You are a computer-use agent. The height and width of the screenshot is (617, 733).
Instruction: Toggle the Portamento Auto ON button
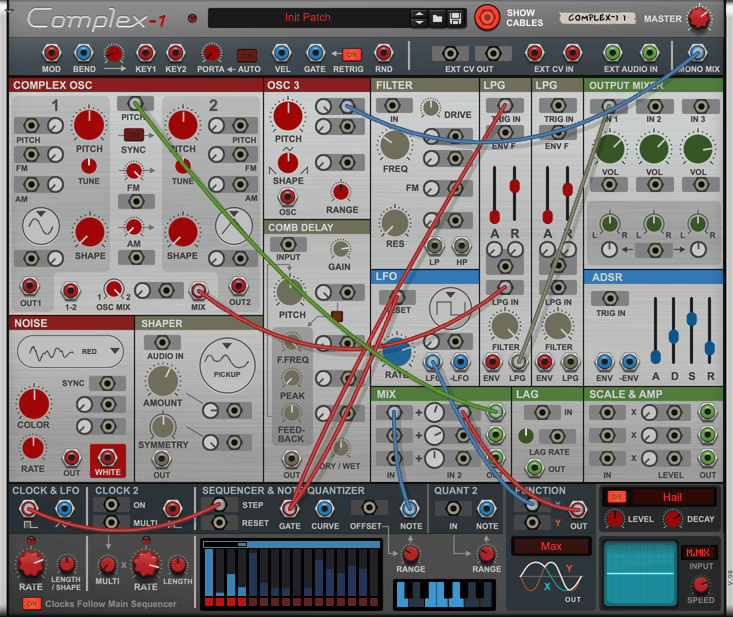247,56
